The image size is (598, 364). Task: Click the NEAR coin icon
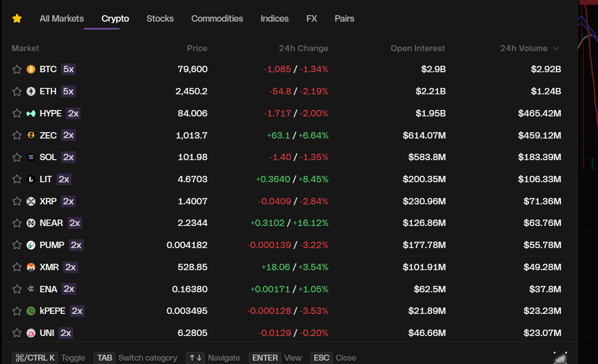[x=31, y=223]
